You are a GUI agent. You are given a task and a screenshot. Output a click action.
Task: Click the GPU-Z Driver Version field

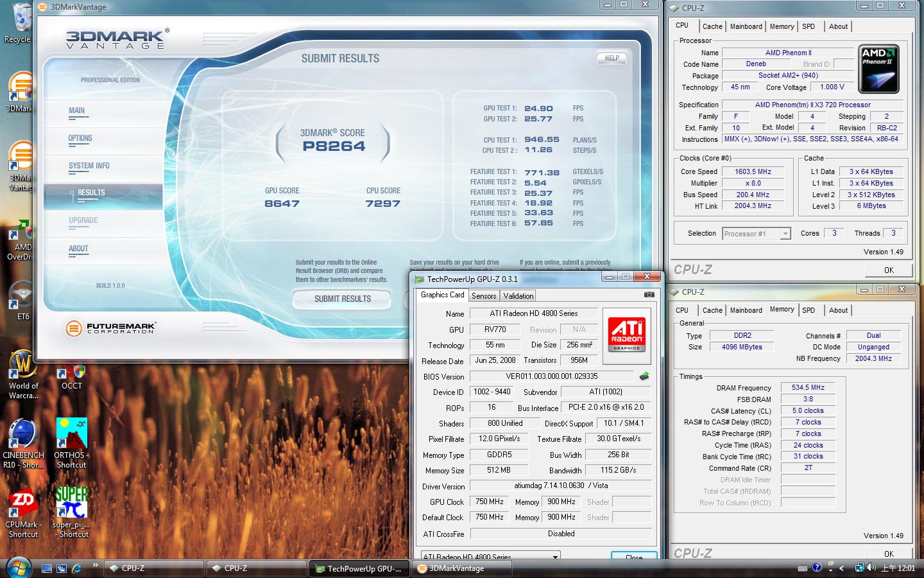coord(561,486)
